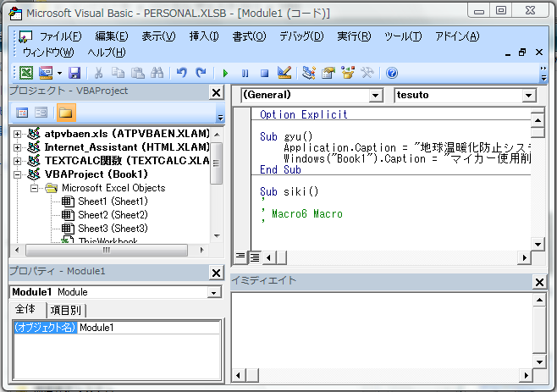Select Sheet1 (Sheet1) in the tree
Screen dimensions: 557x392
(x=113, y=202)
